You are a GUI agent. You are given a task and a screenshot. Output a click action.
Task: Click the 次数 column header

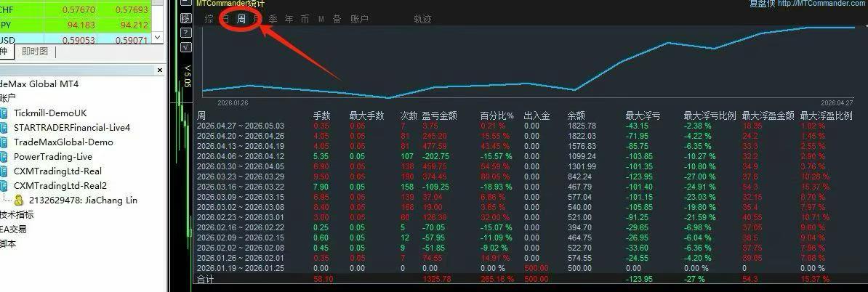[x=409, y=115]
